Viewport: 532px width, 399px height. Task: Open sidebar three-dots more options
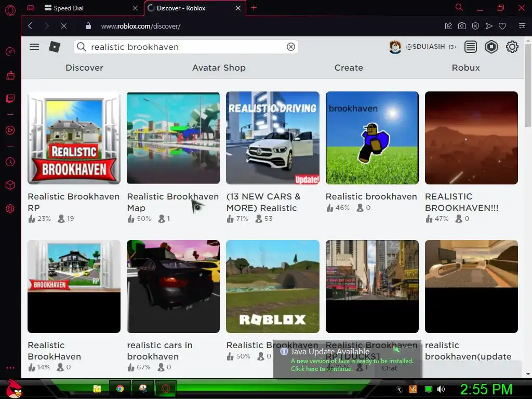[10, 368]
